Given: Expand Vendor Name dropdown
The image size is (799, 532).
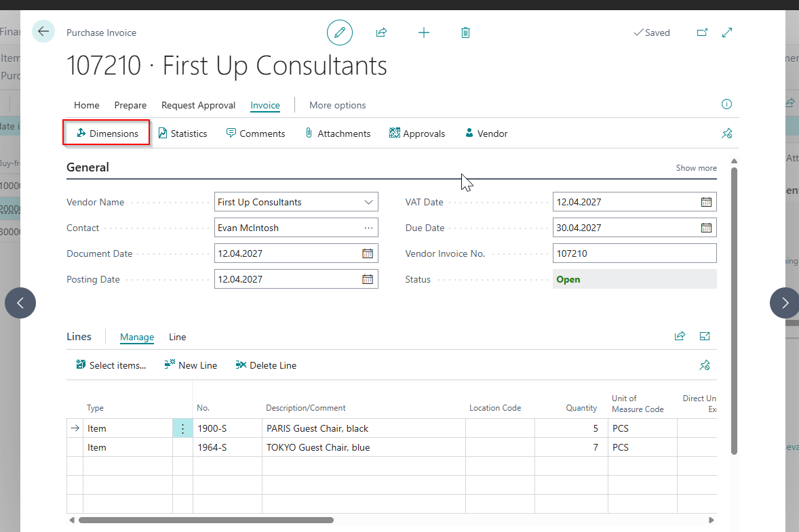Looking at the screenshot, I should pos(368,202).
